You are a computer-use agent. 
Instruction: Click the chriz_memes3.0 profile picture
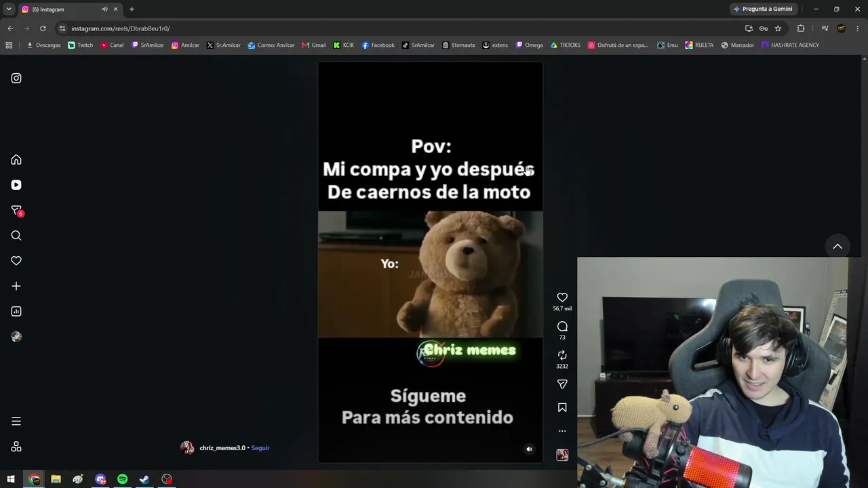(187, 448)
